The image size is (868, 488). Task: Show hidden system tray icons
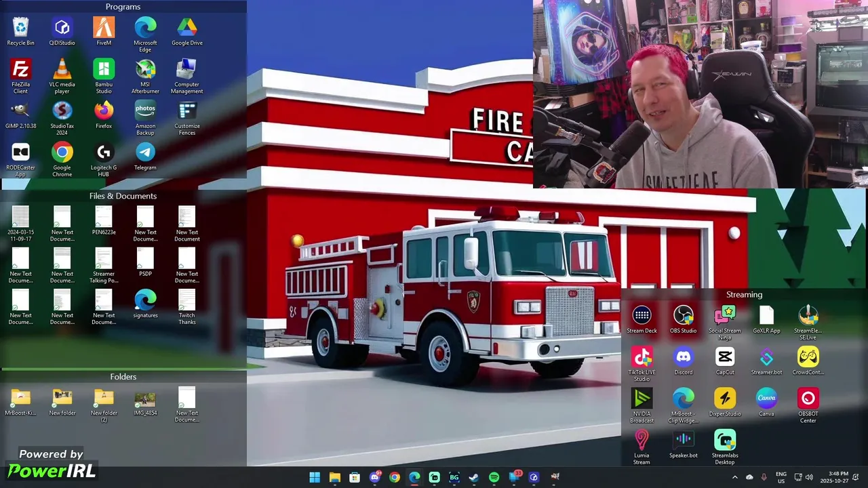(x=734, y=477)
